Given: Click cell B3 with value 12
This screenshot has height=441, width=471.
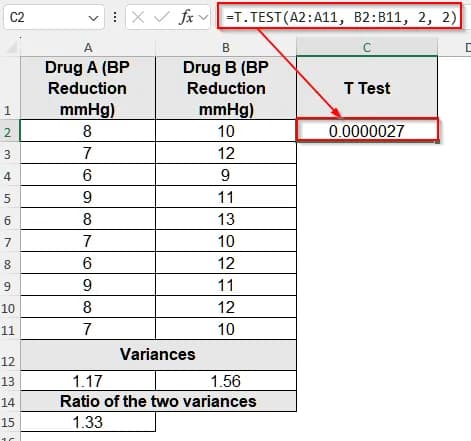Looking at the screenshot, I should [x=226, y=153].
